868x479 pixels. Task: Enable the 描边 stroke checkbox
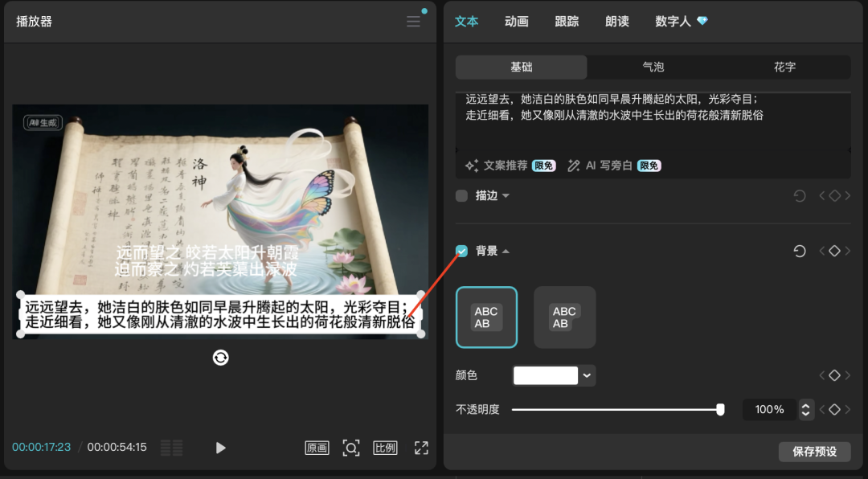pos(461,195)
